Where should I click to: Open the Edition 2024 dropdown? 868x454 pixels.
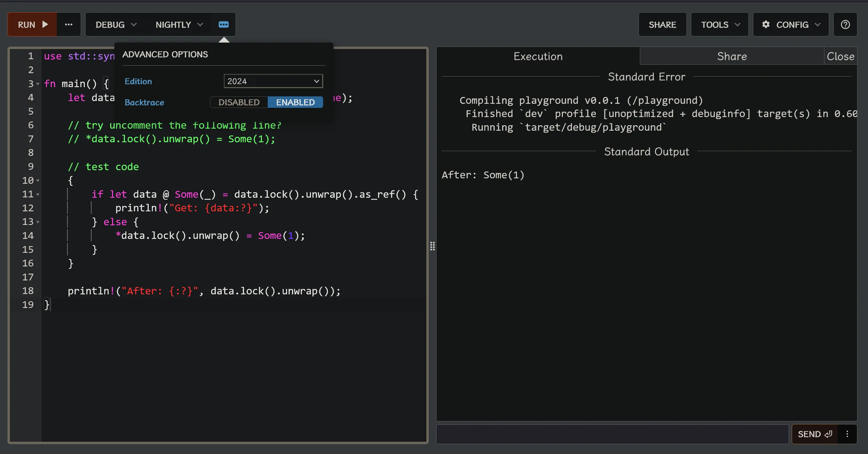(x=273, y=81)
